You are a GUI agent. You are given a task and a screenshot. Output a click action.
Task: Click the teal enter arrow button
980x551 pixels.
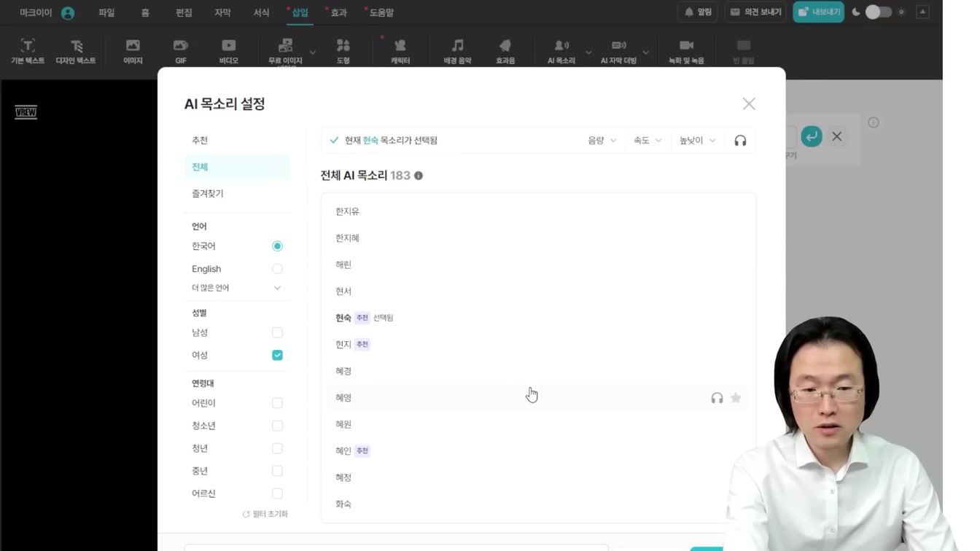[x=812, y=136]
